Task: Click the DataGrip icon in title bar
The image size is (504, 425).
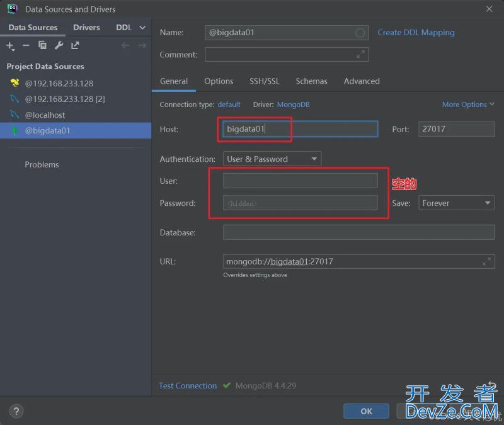Action: (13, 9)
